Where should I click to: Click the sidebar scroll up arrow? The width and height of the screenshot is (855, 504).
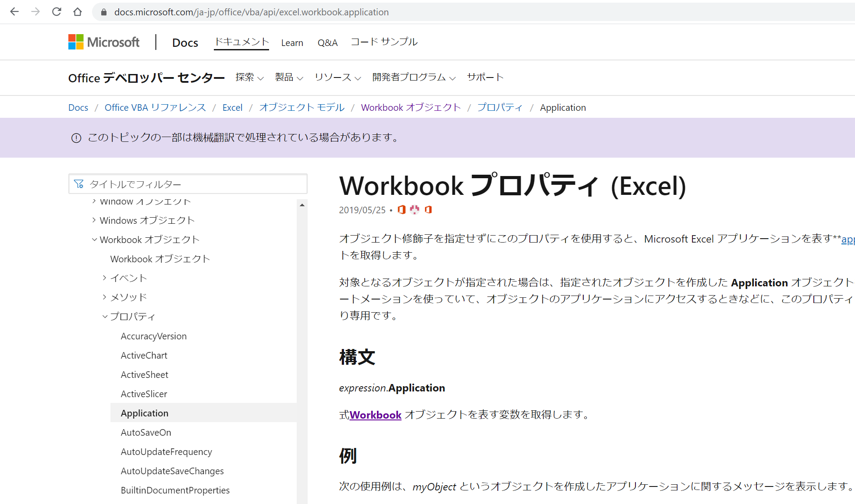coord(302,205)
